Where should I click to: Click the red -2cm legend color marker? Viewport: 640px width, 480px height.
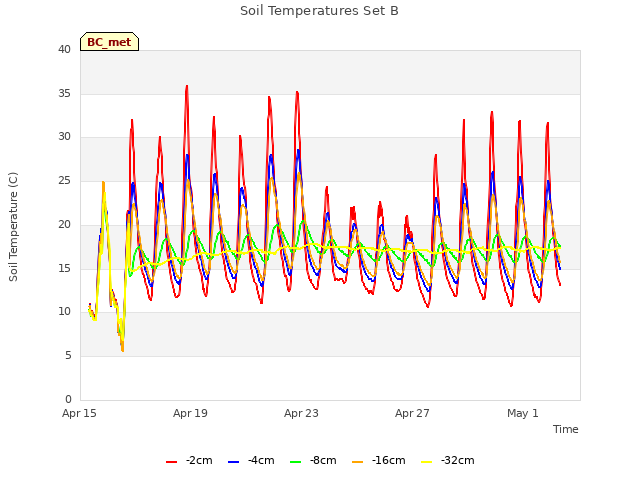point(171,462)
